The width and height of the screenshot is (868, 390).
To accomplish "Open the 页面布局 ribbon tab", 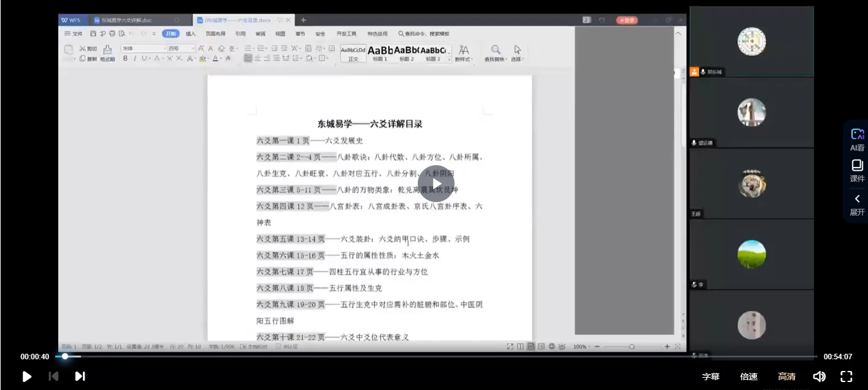I will 215,34.
